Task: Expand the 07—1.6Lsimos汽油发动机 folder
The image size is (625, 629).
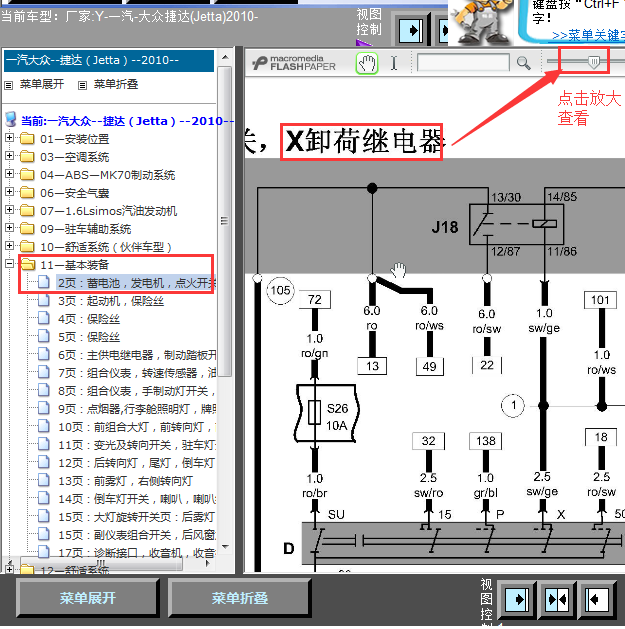Action: [9, 210]
